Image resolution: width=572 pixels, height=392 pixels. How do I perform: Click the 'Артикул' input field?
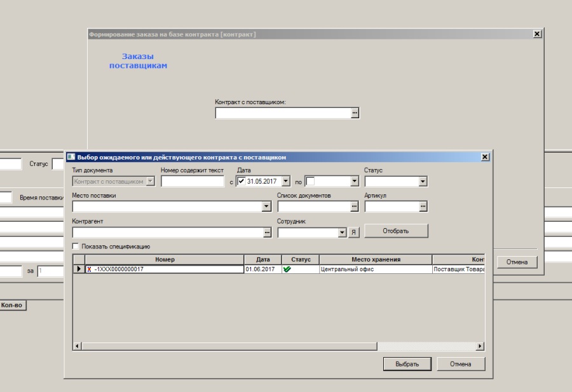(392, 206)
